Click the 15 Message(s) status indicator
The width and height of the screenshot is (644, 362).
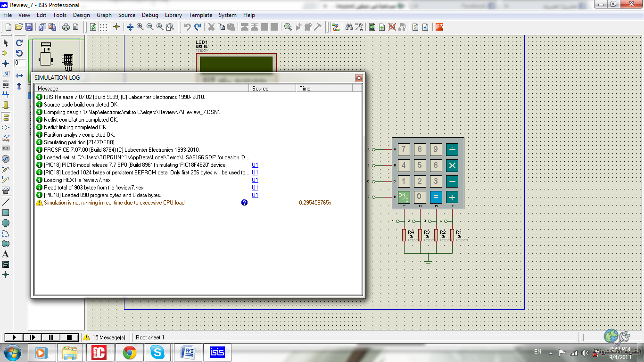point(105,337)
